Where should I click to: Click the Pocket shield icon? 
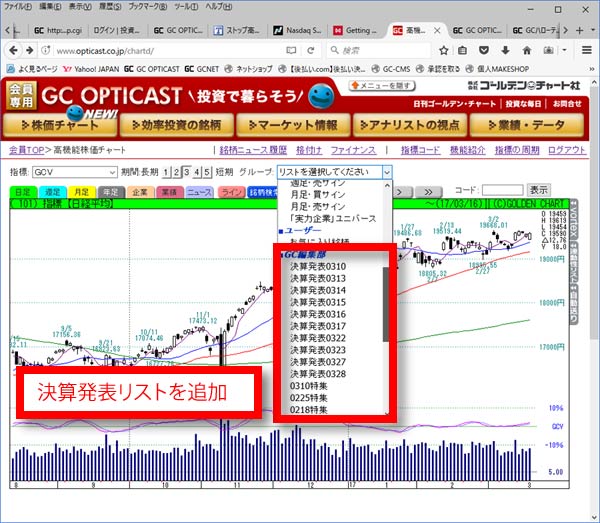(x=484, y=50)
